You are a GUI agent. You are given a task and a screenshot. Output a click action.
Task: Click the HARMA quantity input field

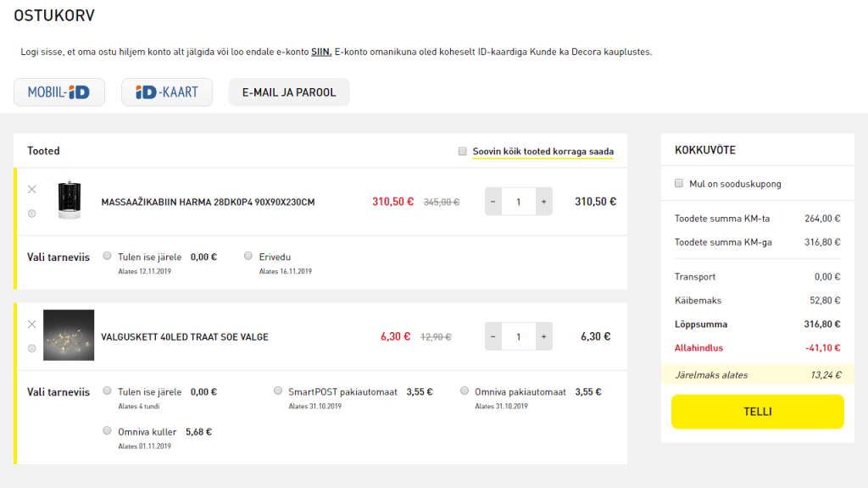518,201
